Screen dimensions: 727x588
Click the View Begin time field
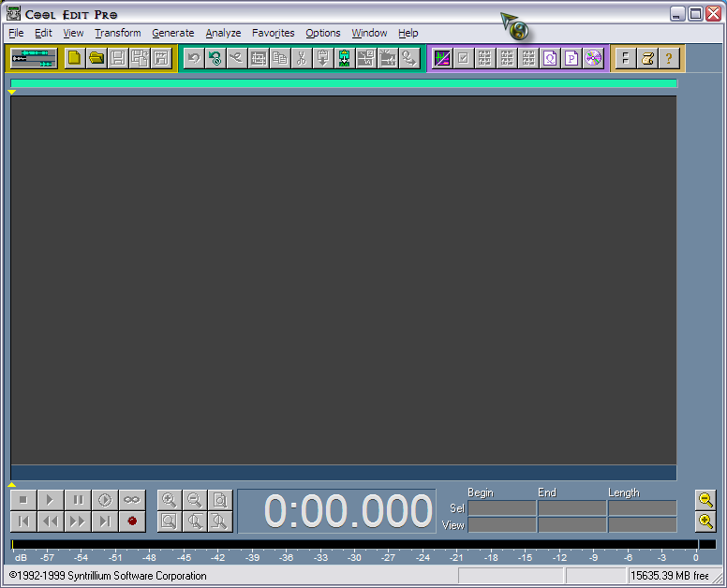502,525
